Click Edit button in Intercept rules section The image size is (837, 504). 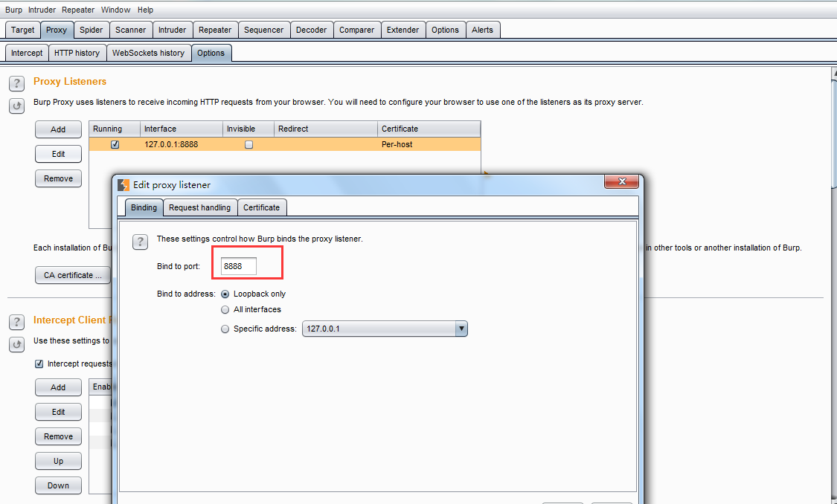[x=58, y=413]
